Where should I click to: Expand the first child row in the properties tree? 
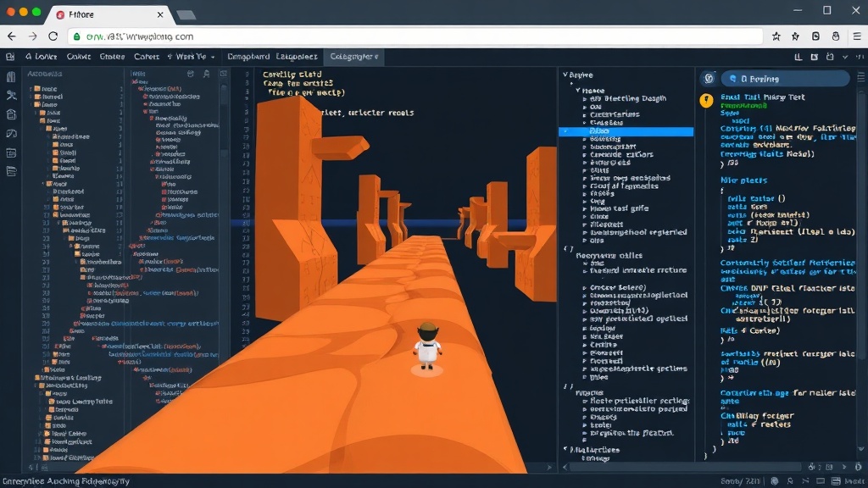585,98
